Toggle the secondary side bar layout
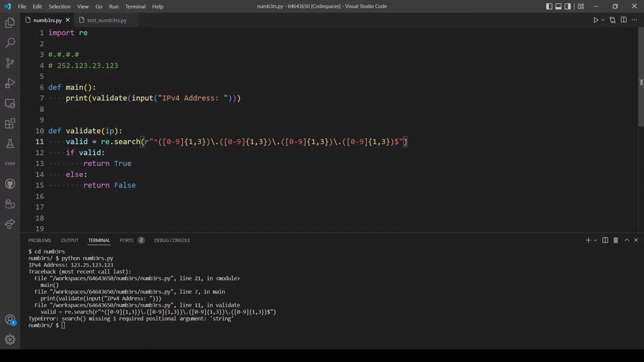Viewport: 644px width, 362px height. 568,7
